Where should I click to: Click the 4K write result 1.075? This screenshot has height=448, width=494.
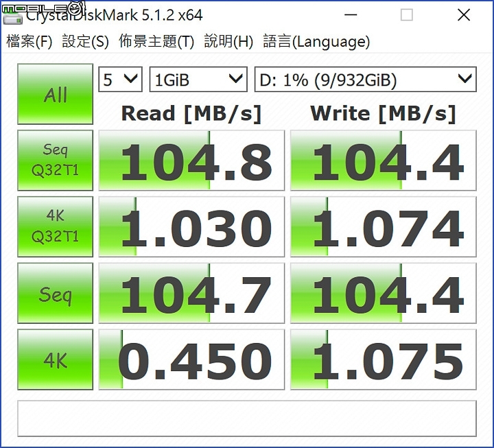click(383, 359)
